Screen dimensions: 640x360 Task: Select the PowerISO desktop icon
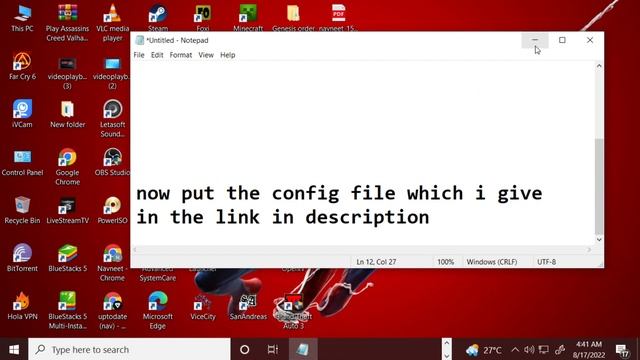112,210
